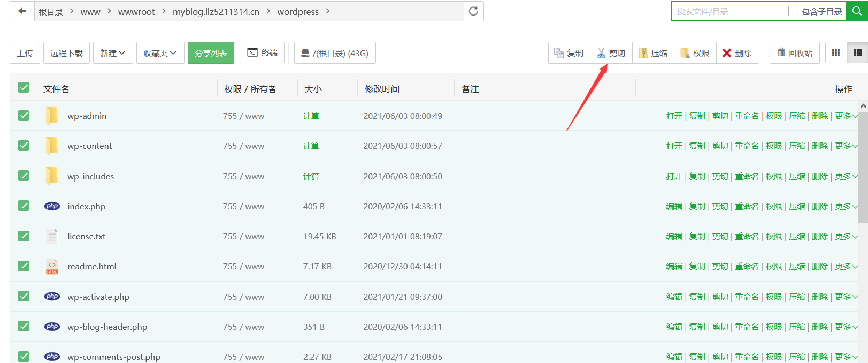The image size is (868, 363).
Task: Sort by 文件名 column header
Action: [x=56, y=89]
